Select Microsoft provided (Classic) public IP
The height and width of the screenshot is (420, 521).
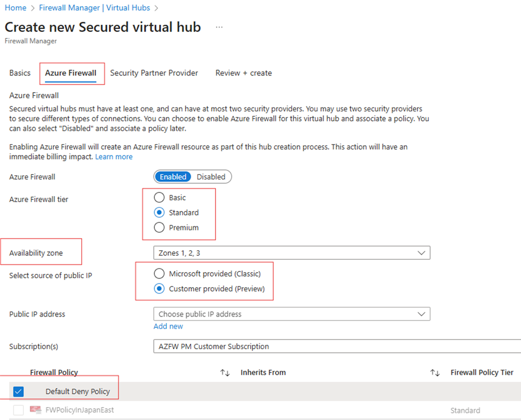tap(159, 274)
